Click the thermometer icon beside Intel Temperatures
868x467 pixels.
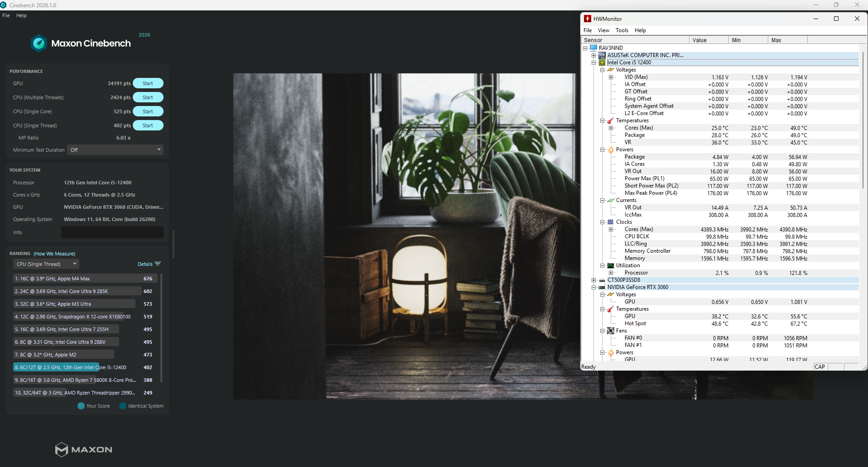pyautogui.click(x=611, y=120)
